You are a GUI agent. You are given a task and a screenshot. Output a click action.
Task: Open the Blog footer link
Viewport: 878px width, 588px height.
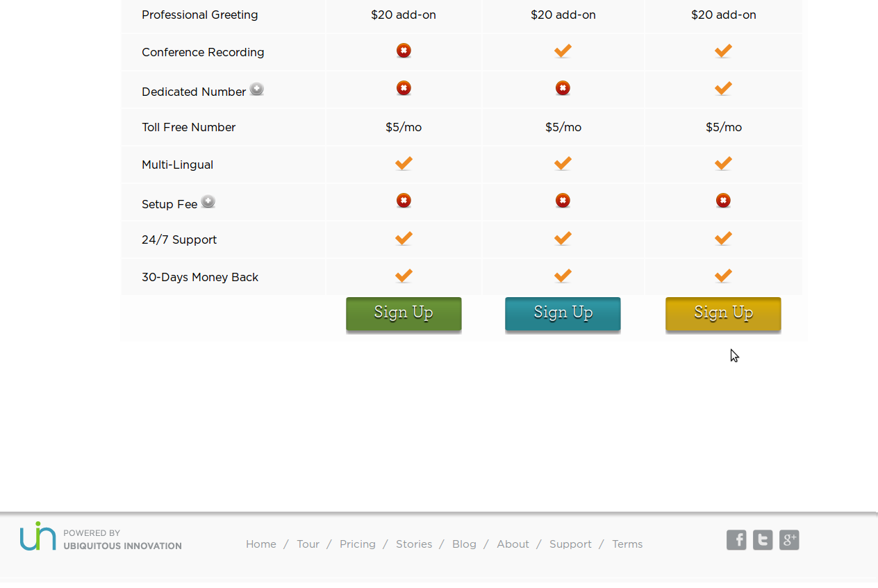[464, 544]
